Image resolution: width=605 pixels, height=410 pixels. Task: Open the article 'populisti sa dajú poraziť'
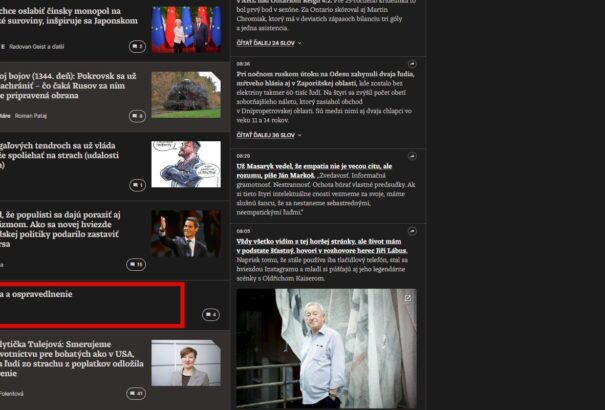pos(60,229)
